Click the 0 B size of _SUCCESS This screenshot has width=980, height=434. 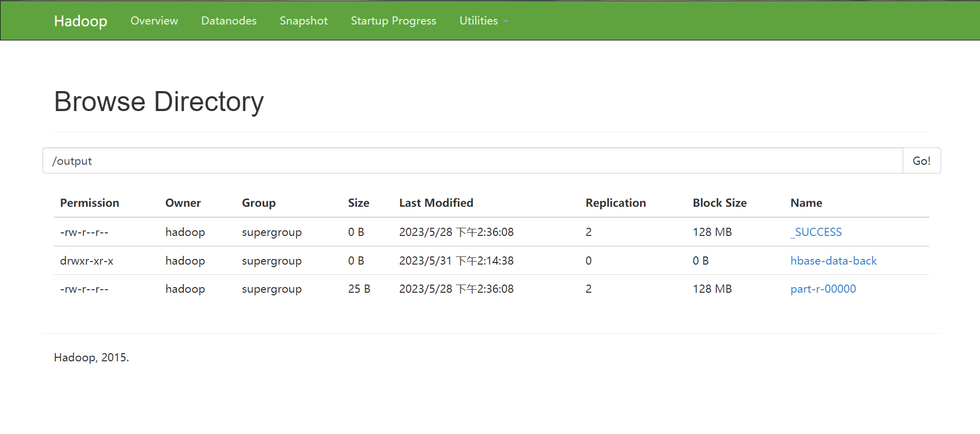tap(356, 232)
